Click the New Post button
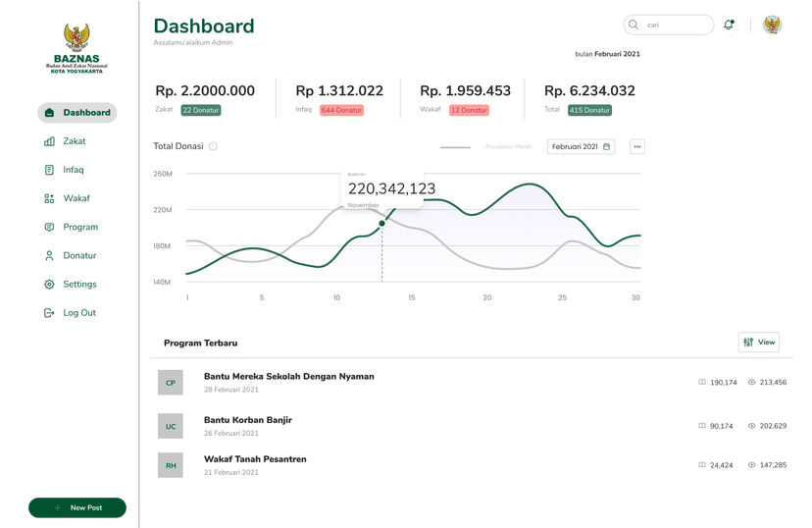Image resolution: width=812 pixels, height=528 pixels. (x=77, y=507)
